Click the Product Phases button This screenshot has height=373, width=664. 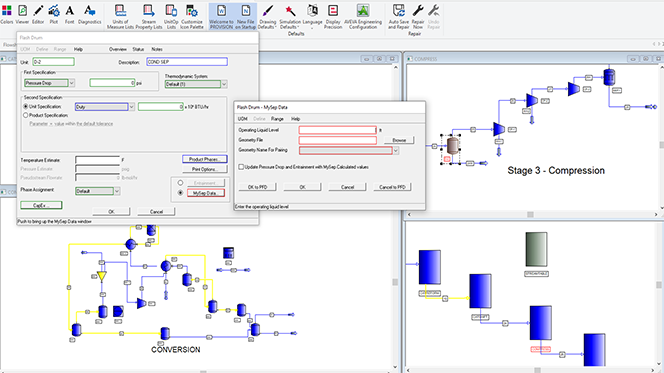[x=205, y=159]
